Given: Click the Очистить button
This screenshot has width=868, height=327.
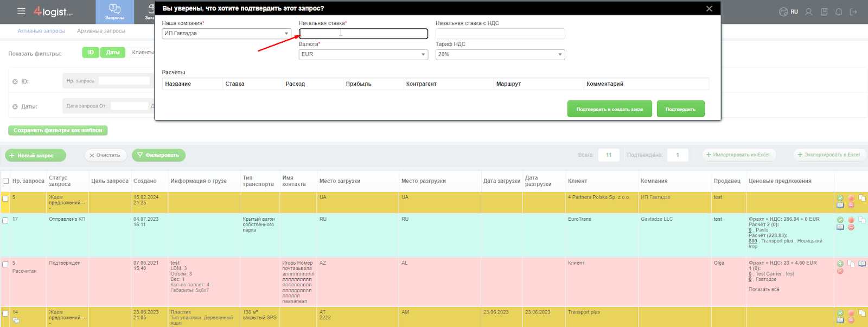Looking at the screenshot, I should [x=105, y=156].
